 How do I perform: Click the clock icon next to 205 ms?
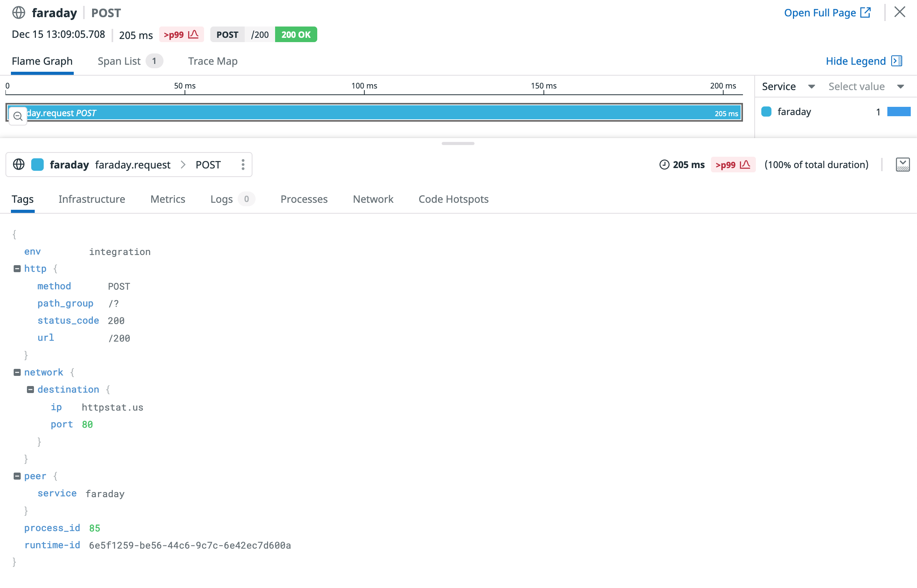[664, 165]
